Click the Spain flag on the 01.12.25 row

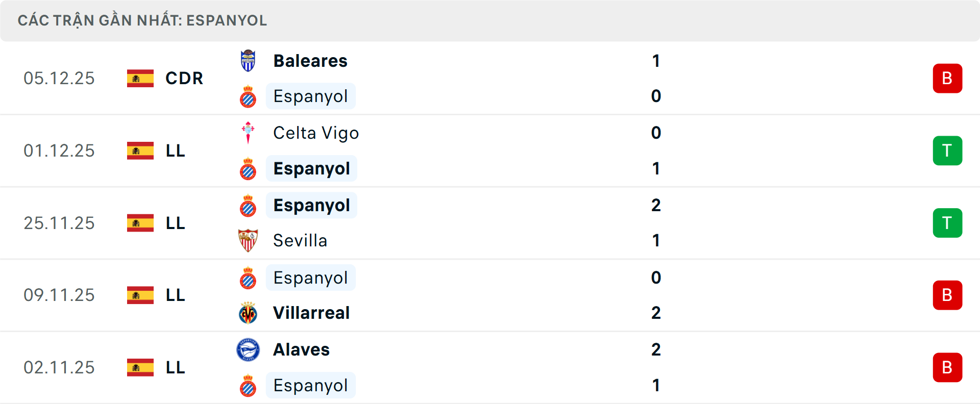pos(140,150)
